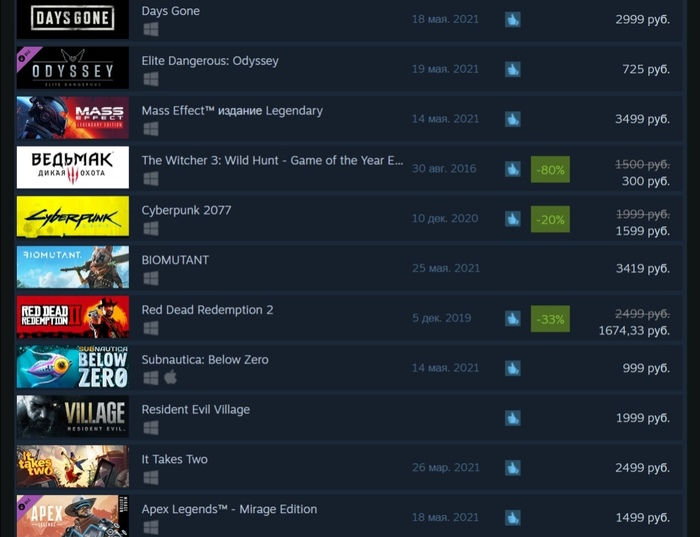Click the -33% discount badge for Red Dead Redemption 2

click(x=550, y=319)
